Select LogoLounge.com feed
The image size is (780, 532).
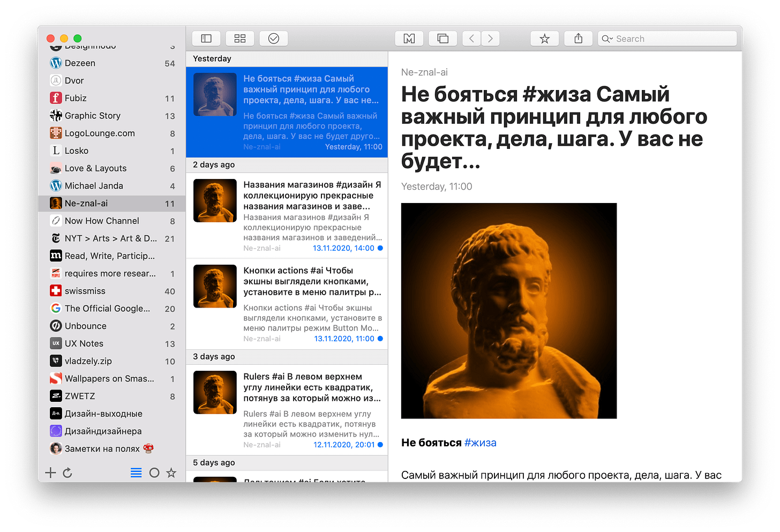point(112,133)
